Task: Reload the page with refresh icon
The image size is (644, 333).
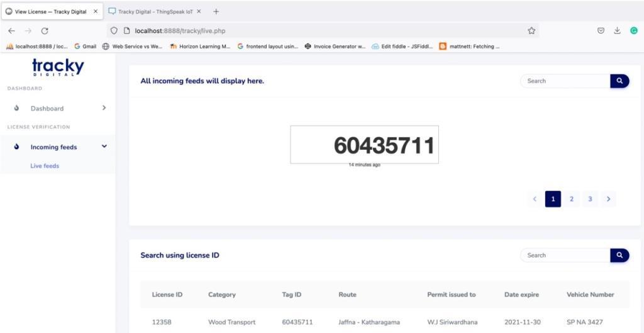Action: pyautogui.click(x=45, y=31)
